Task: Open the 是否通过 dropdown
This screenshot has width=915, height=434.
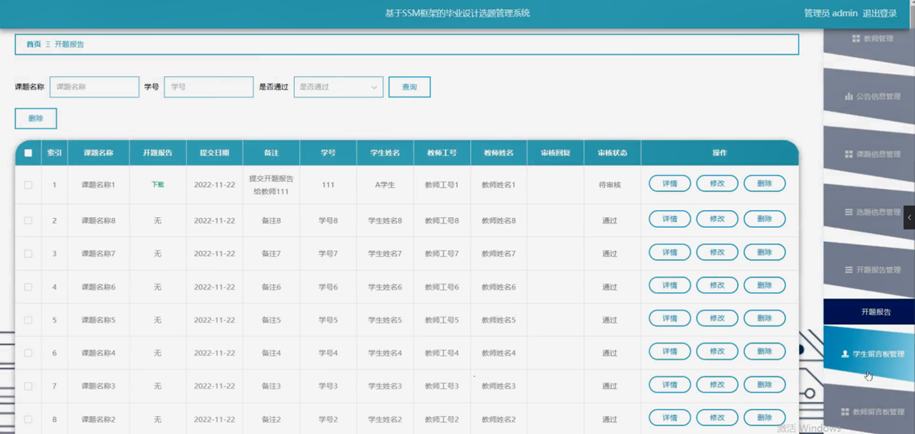Action: pyautogui.click(x=338, y=87)
